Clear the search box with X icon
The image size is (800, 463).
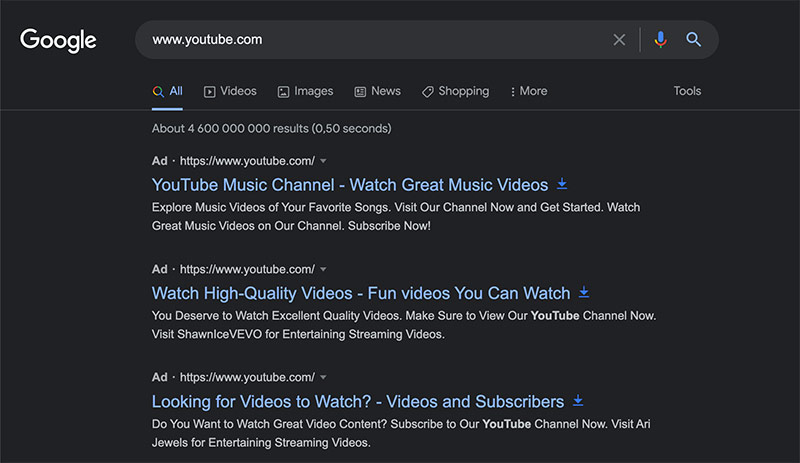(619, 40)
